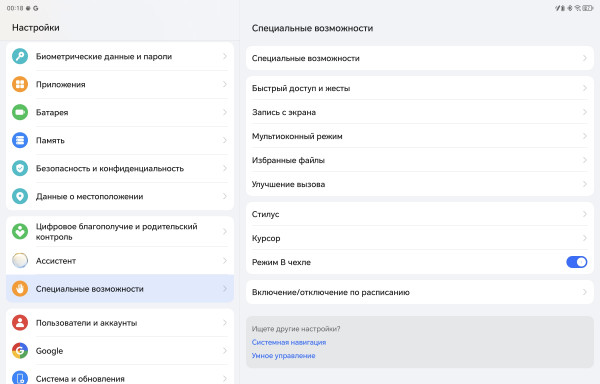Click the blue Память storage icon
The width and height of the screenshot is (600, 384).
pos(20,140)
